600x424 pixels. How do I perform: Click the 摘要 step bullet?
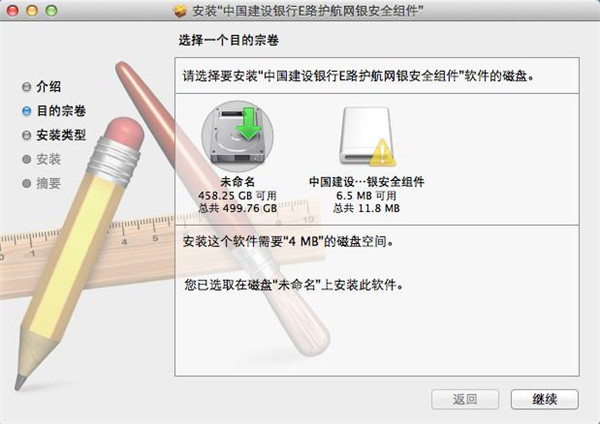(x=26, y=183)
